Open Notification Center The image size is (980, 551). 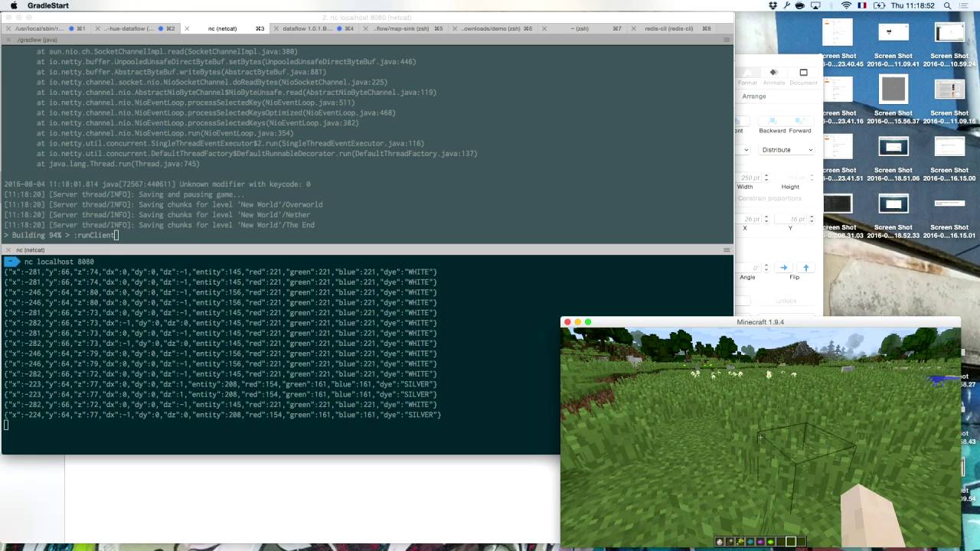pyautogui.click(x=963, y=5)
